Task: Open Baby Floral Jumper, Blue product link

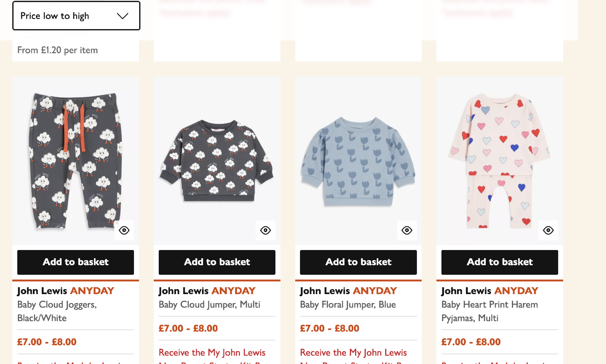Action: pyautogui.click(x=348, y=304)
